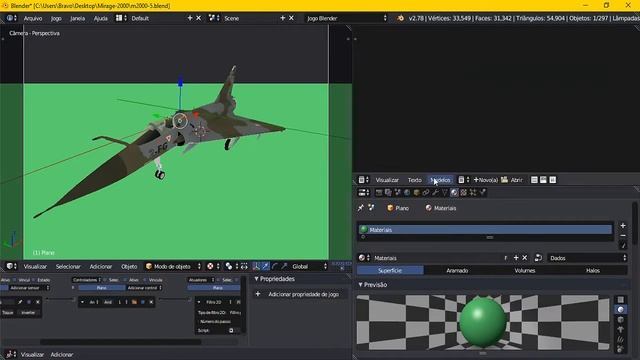Select the scale manipulator icon
640x360 pixels.
[x=284, y=266]
